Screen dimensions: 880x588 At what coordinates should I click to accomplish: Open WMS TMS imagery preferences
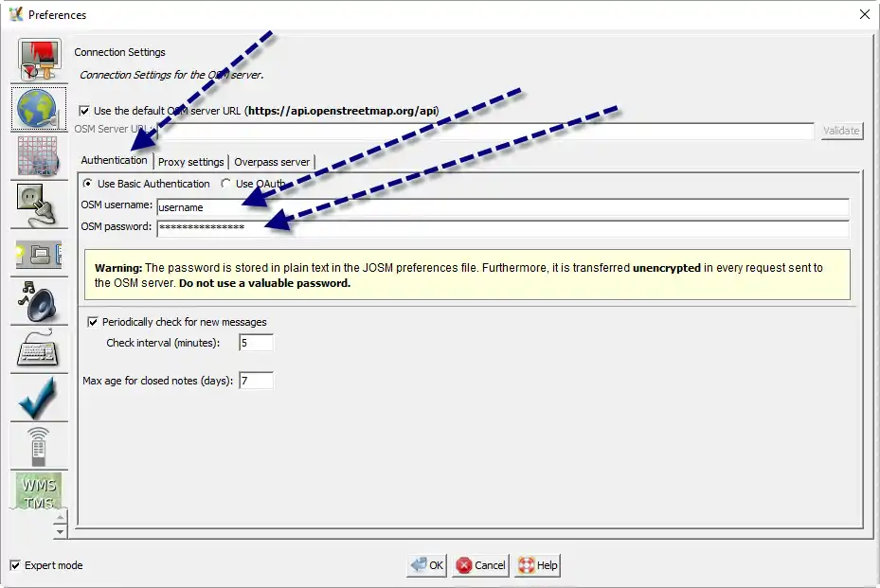39,492
